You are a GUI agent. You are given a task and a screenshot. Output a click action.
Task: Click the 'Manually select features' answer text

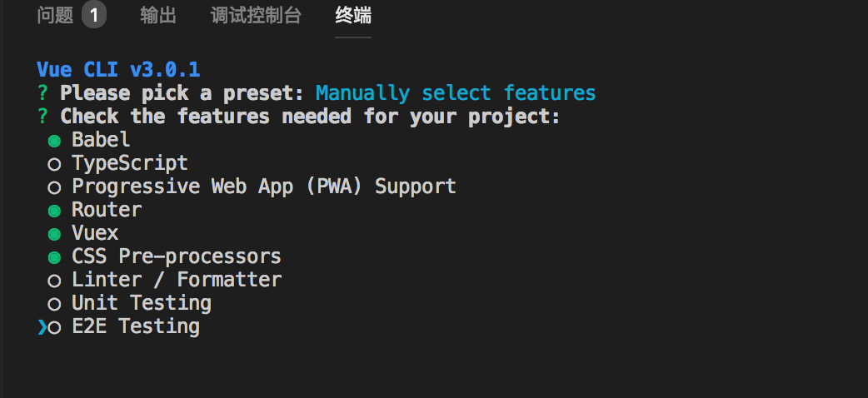click(456, 92)
